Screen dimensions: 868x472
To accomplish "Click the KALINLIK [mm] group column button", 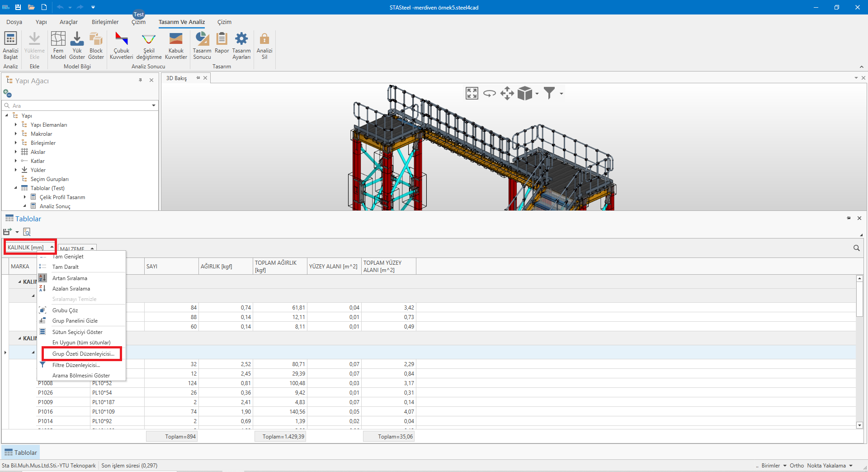I will pos(26,248).
